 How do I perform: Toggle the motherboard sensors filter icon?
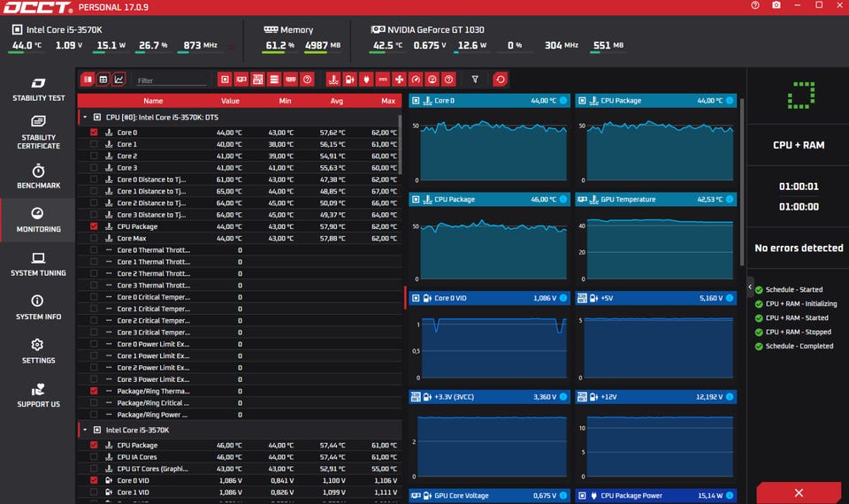257,80
